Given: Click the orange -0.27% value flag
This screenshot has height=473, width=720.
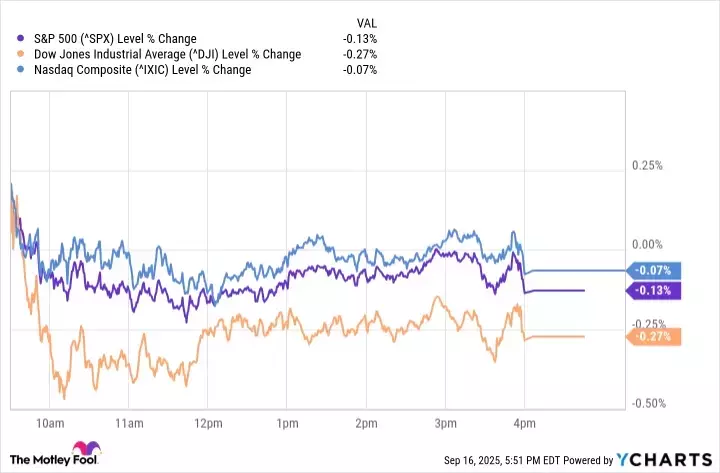Looking at the screenshot, I should coord(654,337).
